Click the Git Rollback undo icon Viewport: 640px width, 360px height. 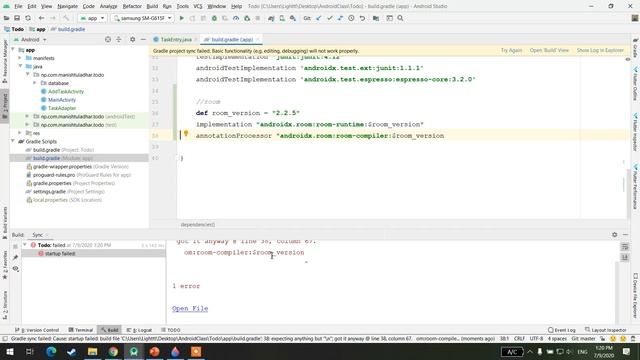(362, 18)
